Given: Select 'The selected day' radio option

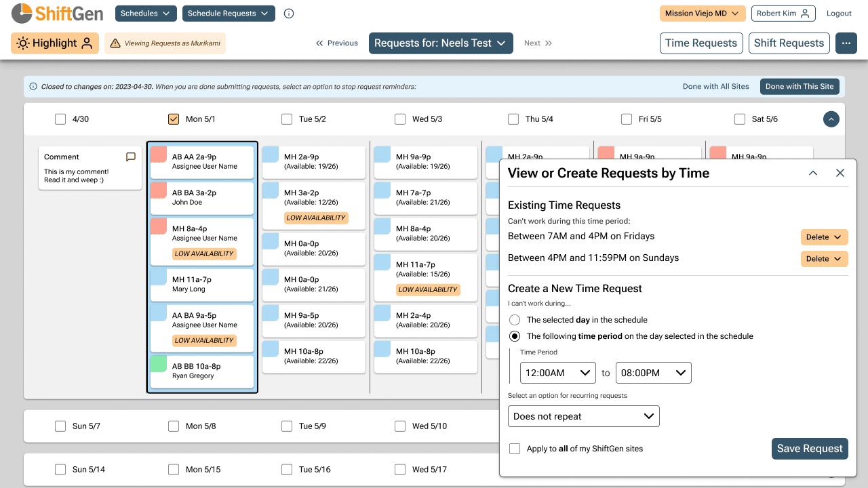Looking at the screenshot, I should click(515, 320).
